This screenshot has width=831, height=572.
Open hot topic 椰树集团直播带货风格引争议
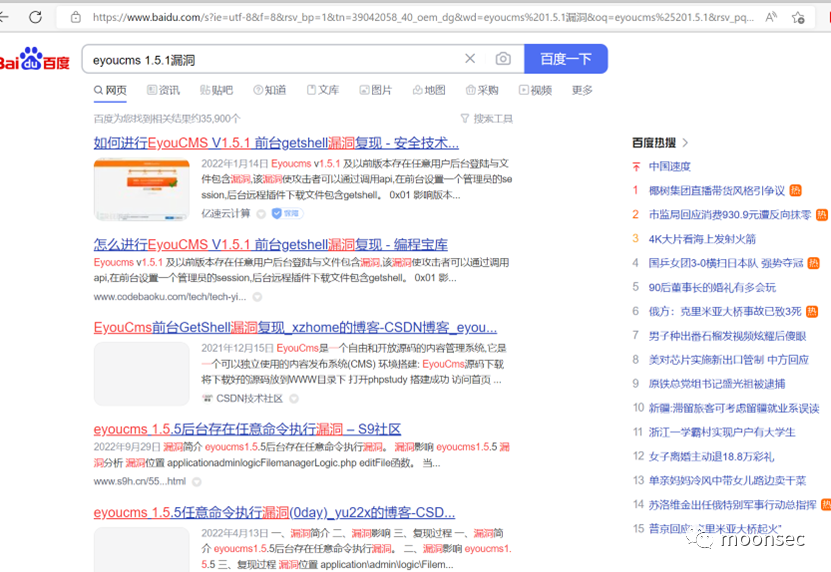717,190
